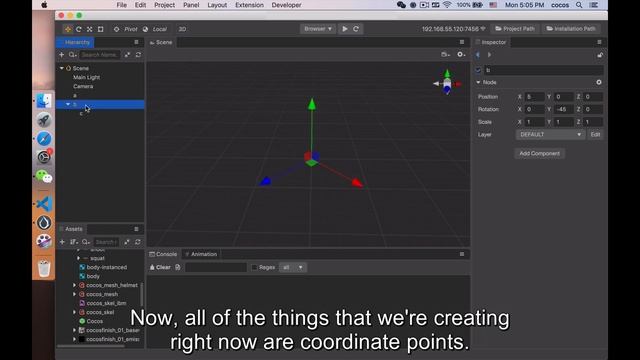The image size is (640, 360).
Task: Click the Layer Edit button
Action: (x=596, y=134)
